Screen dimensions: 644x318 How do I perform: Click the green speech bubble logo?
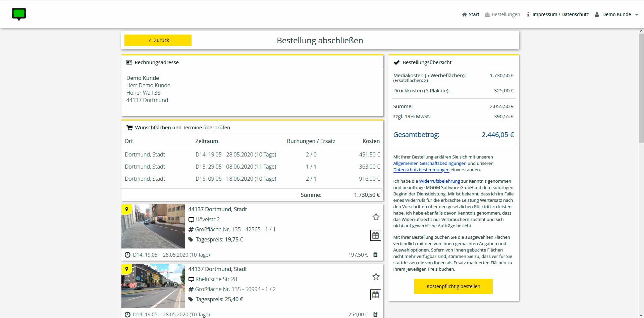19,14
